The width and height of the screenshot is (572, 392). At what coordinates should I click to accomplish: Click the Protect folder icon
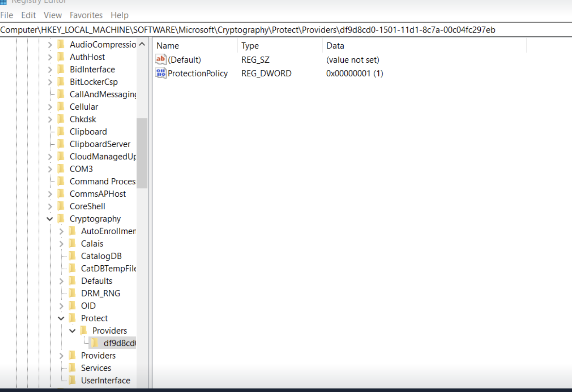pyautogui.click(x=73, y=318)
